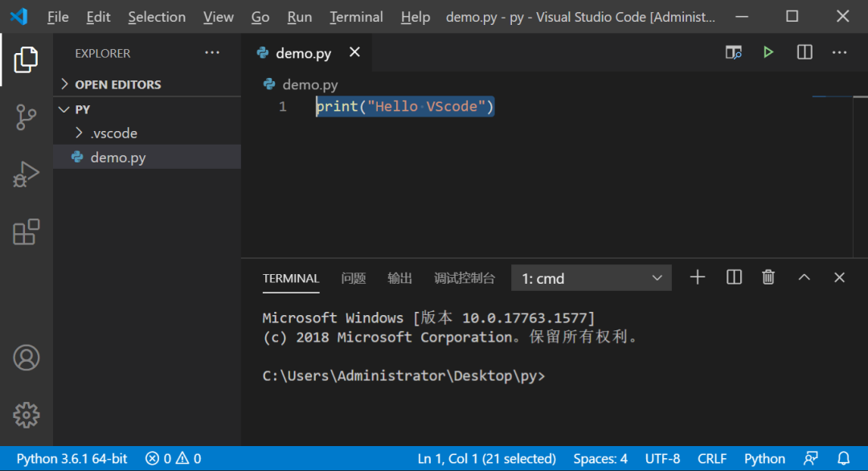Run Python file with play button
Image resolution: width=868 pixels, height=471 pixels.
pyautogui.click(x=768, y=52)
